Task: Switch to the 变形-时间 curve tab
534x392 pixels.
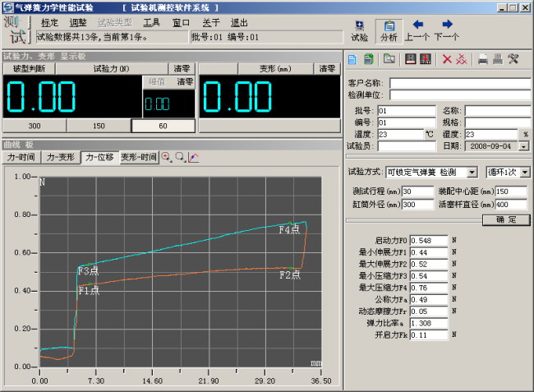Action: (139, 157)
